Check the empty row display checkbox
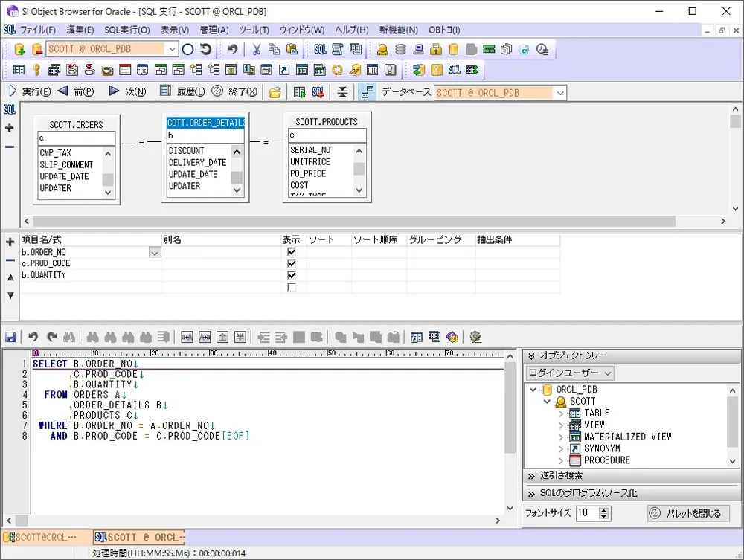This screenshot has width=744, height=560. click(x=292, y=287)
